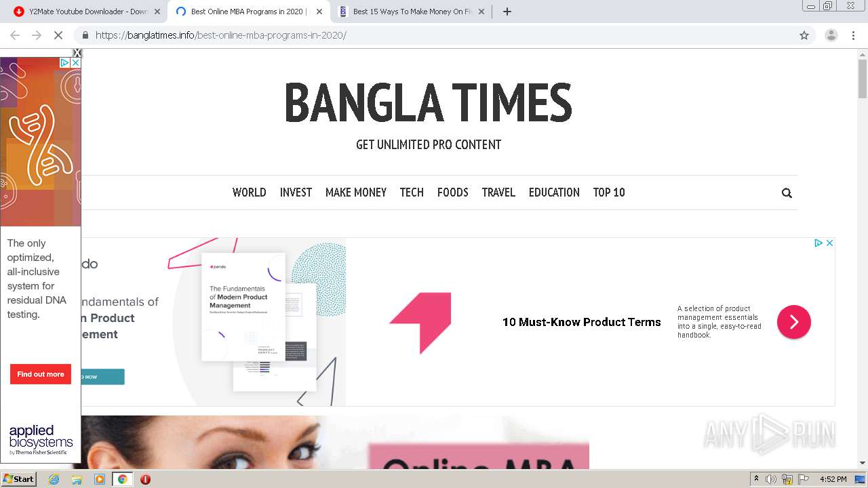This screenshot has height=488, width=868.
Task: View site security lock information
Action: coord(85,35)
